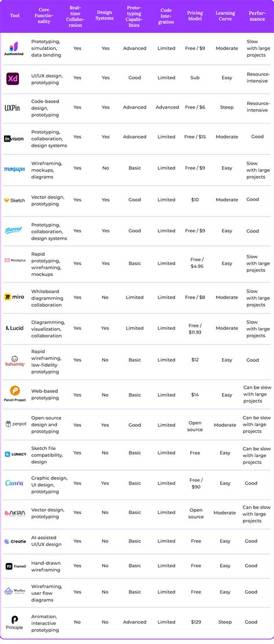This screenshot has height=644, width=274.
Task: Select the Pricing Model column header
Action: coord(195,16)
